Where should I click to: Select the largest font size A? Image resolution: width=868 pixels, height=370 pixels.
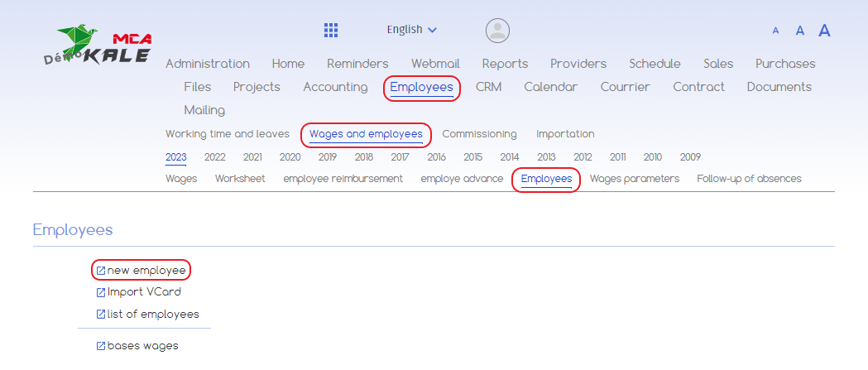[824, 31]
